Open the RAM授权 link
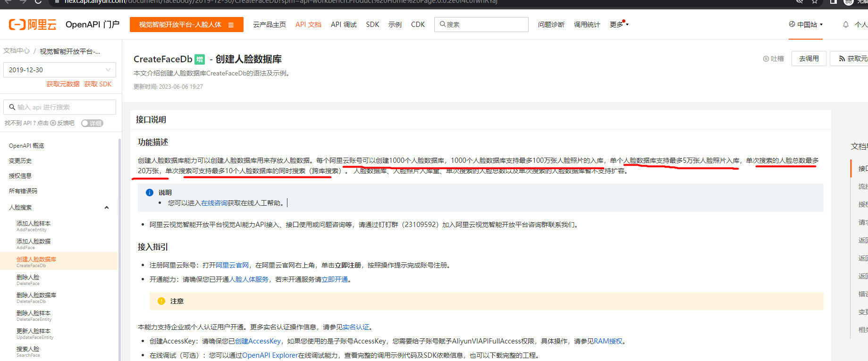Screen dimensions: 868x361 pos(608,341)
